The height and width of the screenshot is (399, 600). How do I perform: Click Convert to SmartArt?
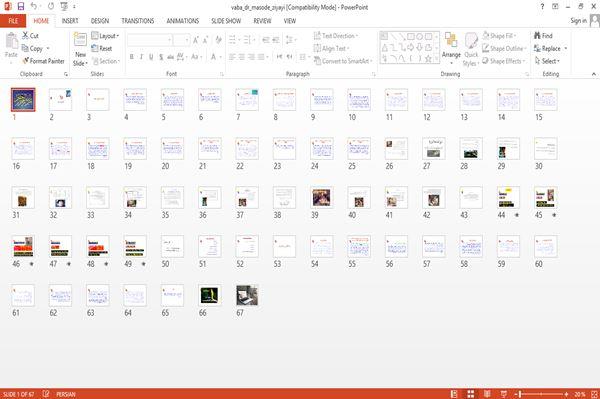click(x=342, y=61)
